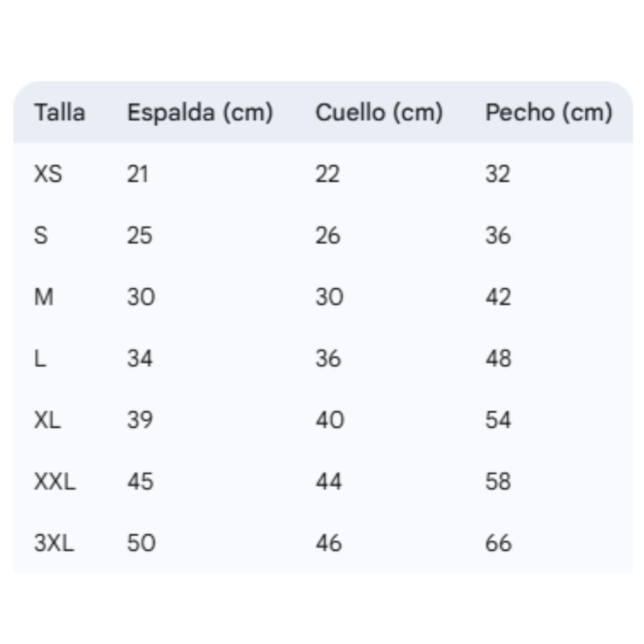Click XL pecho value 54

point(498,420)
